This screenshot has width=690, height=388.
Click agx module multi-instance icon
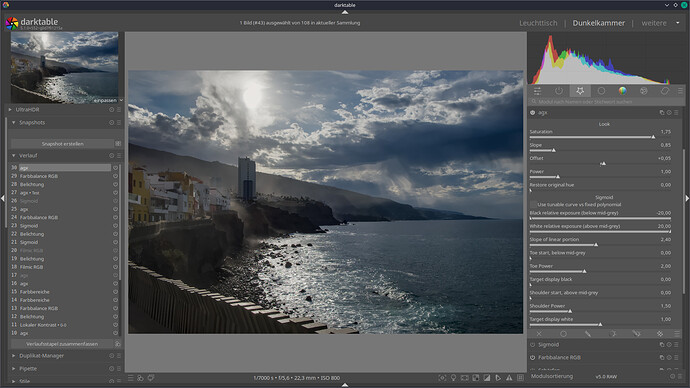tap(661, 113)
